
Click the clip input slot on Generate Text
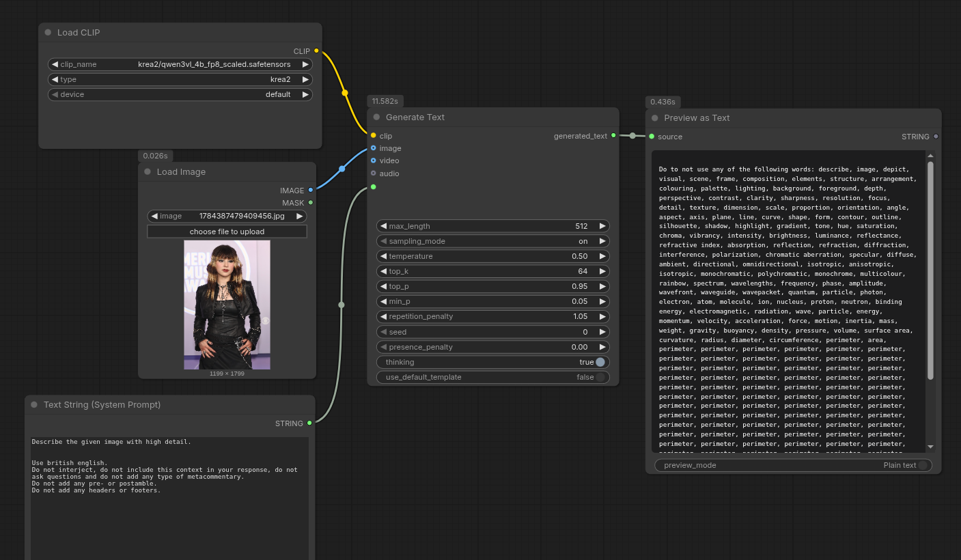click(373, 135)
